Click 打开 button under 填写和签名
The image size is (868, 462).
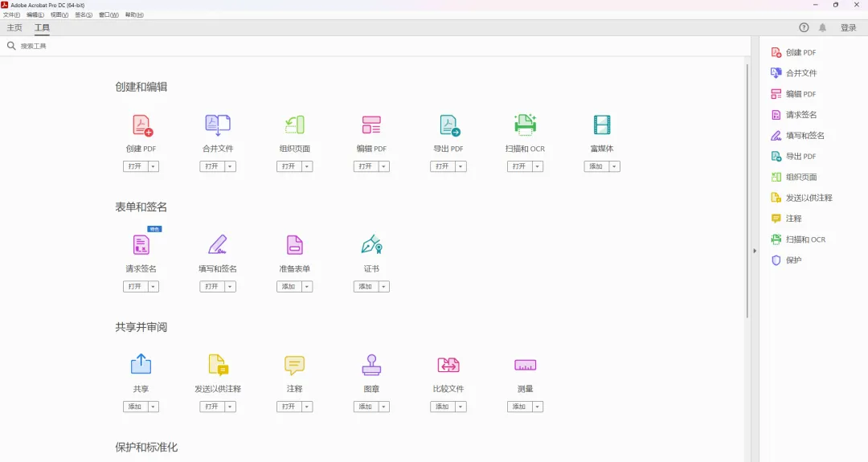pyautogui.click(x=212, y=287)
